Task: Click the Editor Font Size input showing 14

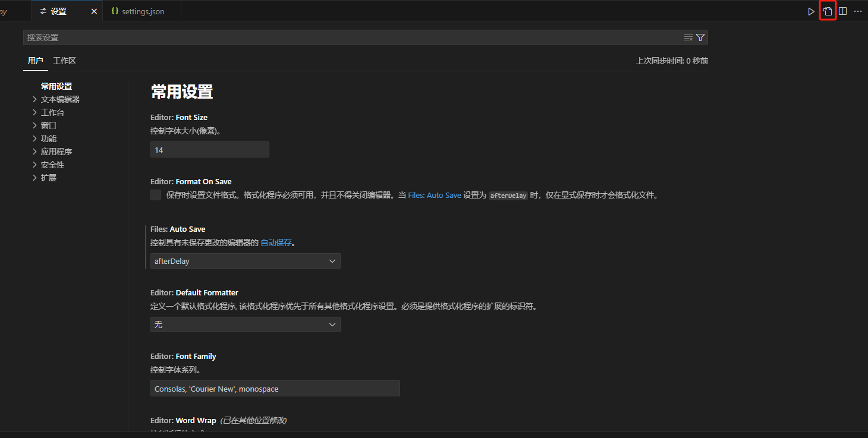Action: 209,149
